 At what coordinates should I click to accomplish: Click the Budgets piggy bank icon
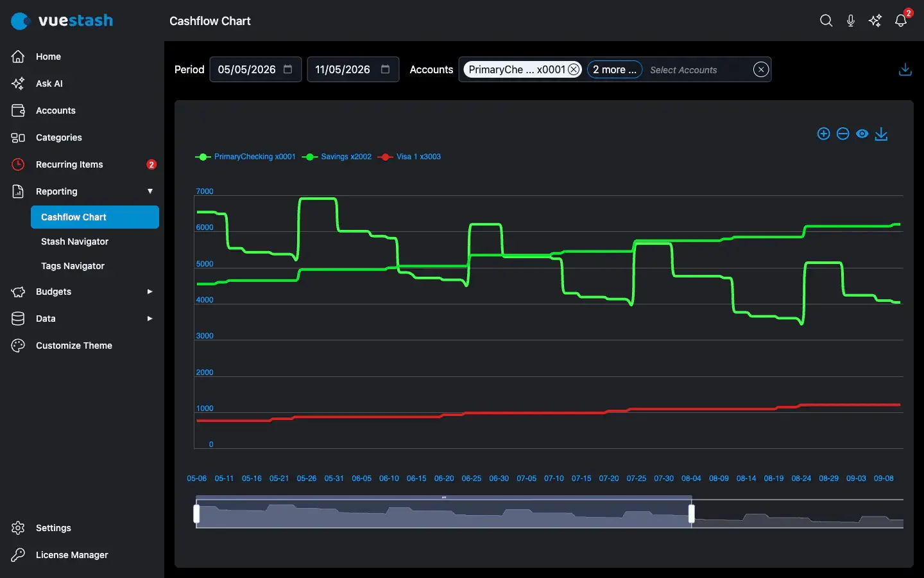click(x=18, y=292)
